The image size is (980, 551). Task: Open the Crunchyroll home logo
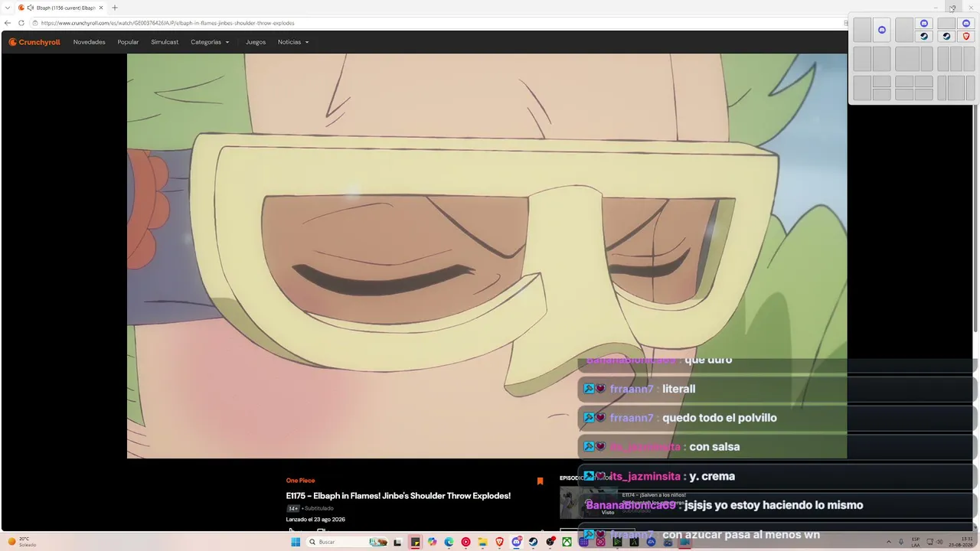[x=34, y=42]
